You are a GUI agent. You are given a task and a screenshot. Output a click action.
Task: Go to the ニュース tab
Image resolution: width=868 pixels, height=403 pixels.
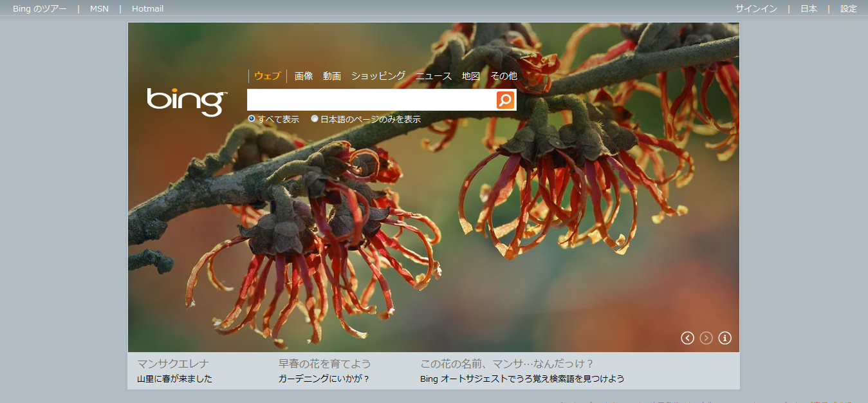pos(433,76)
